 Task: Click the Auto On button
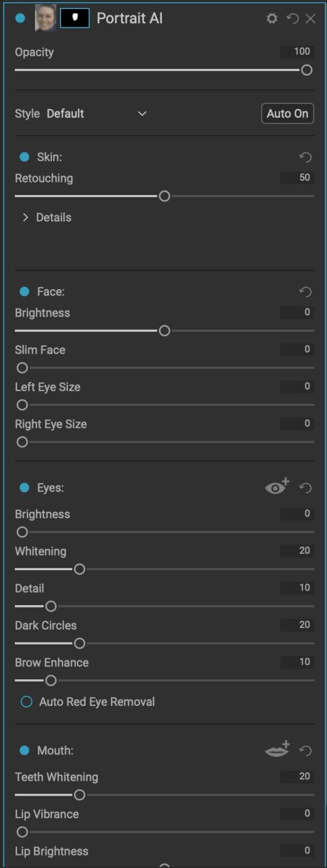click(287, 114)
